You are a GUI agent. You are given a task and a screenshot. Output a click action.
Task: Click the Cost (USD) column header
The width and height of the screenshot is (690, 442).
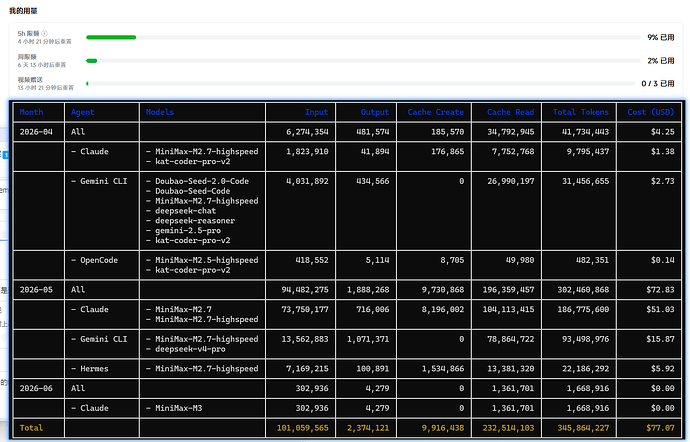coord(651,112)
